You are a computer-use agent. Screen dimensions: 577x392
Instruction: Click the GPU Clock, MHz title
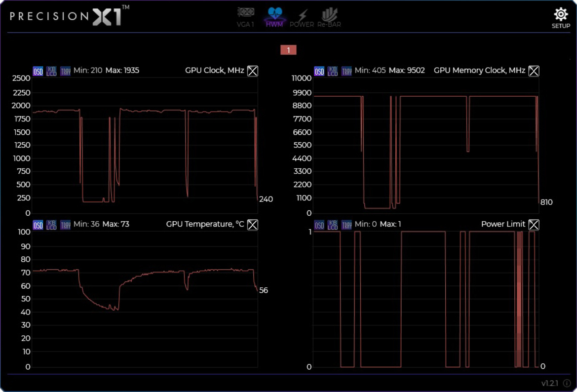[x=215, y=70]
